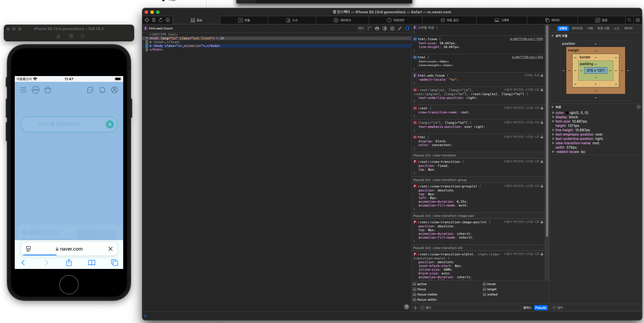Expand the font-size computed property

click(553, 121)
